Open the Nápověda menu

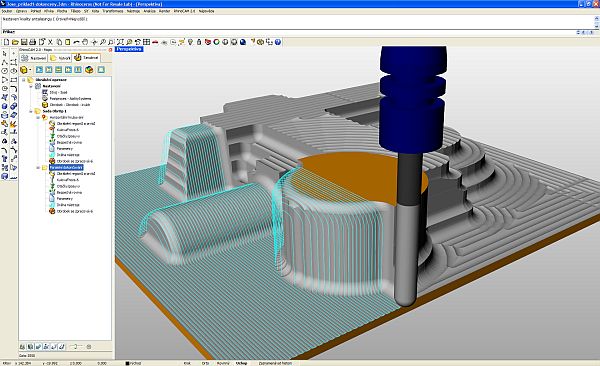(x=207, y=11)
